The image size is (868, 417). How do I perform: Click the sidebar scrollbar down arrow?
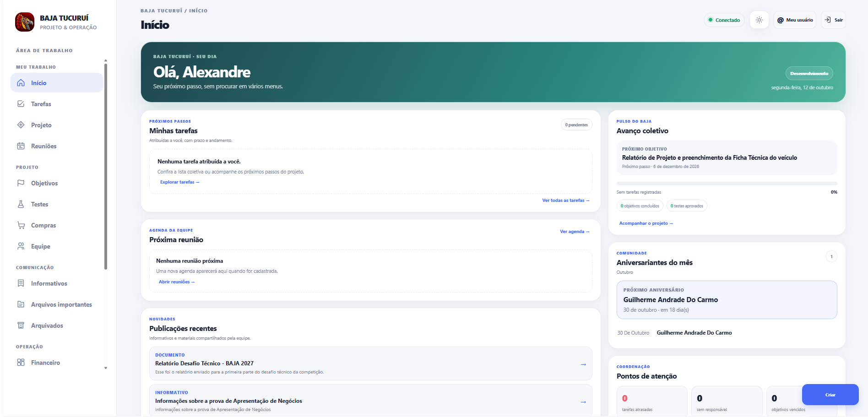(106, 368)
